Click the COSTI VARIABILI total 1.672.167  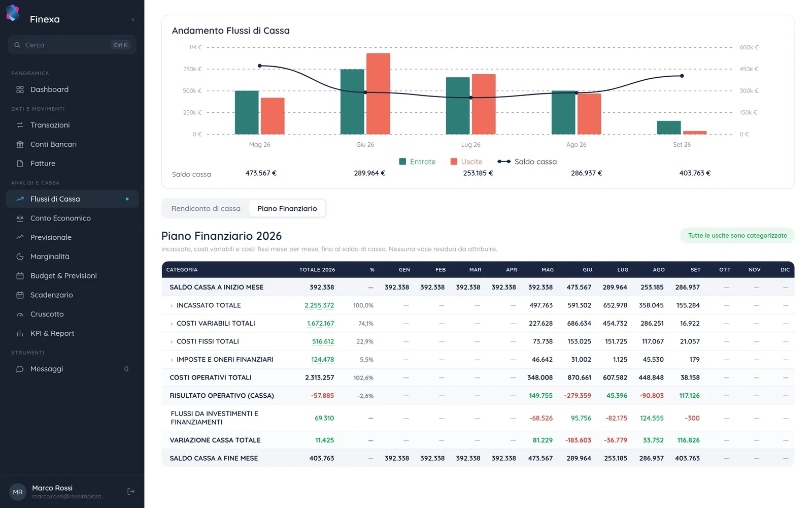point(321,324)
